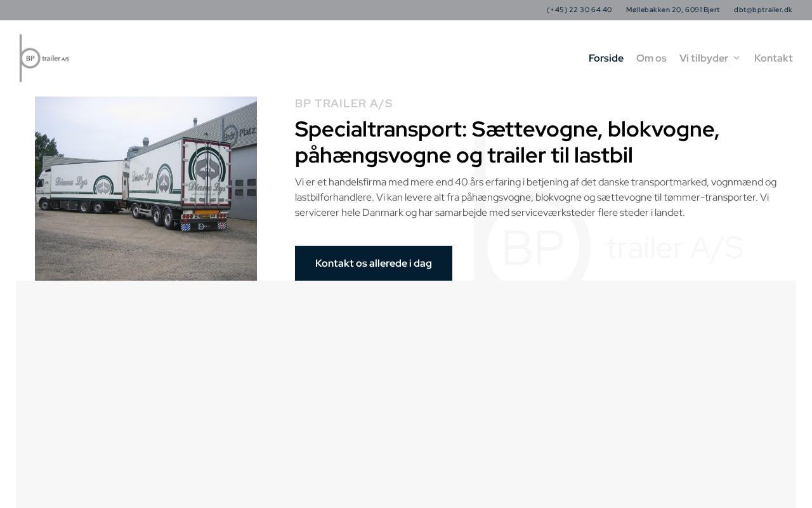Click the BP trailer A/S logo
812x508 pixels.
[x=44, y=58]
